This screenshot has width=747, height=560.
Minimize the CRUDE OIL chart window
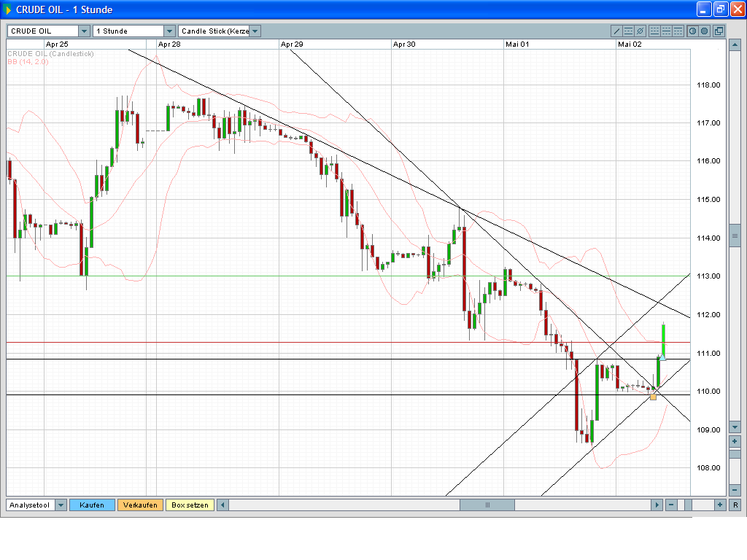click(x=704, y=9)
